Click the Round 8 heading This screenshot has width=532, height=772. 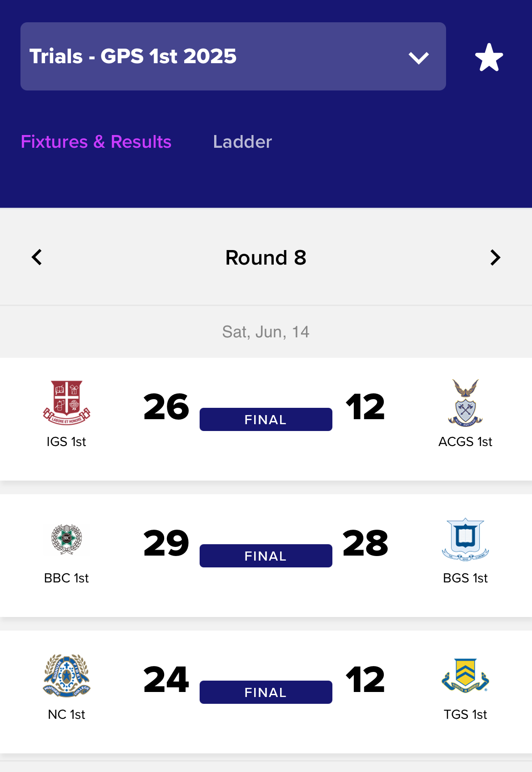coord(266,258)
